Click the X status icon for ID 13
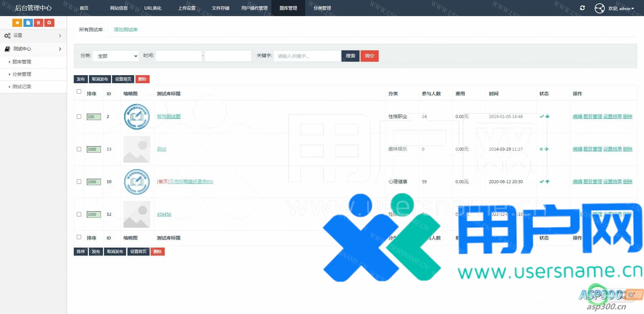 [x=541, y=149]
